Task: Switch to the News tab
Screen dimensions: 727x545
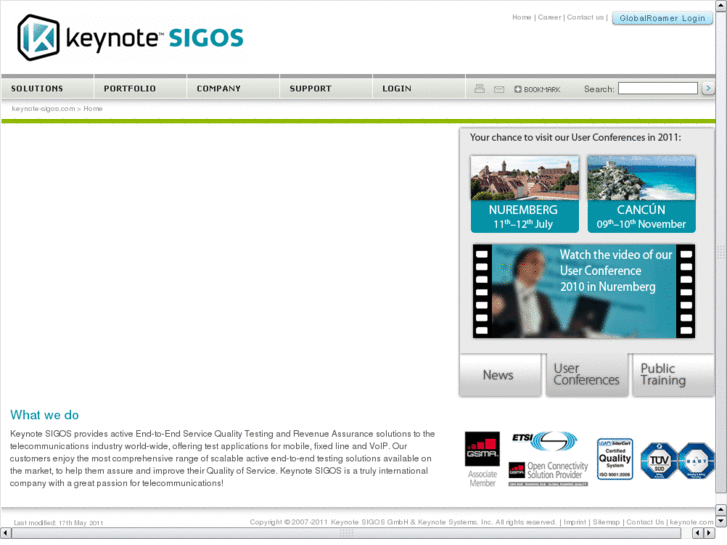Action: click(x=500, y=375)
